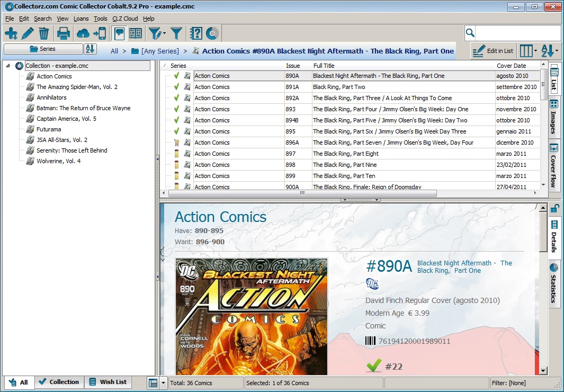Click Edit in List button
Viewport: 564px width, 392px height.
[x=493, y=51]
